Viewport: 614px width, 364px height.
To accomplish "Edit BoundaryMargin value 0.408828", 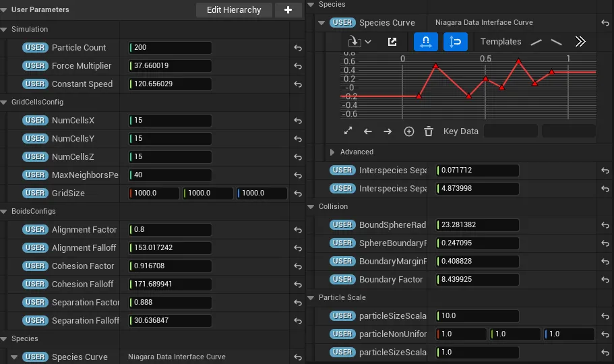I will coord(478,262).
